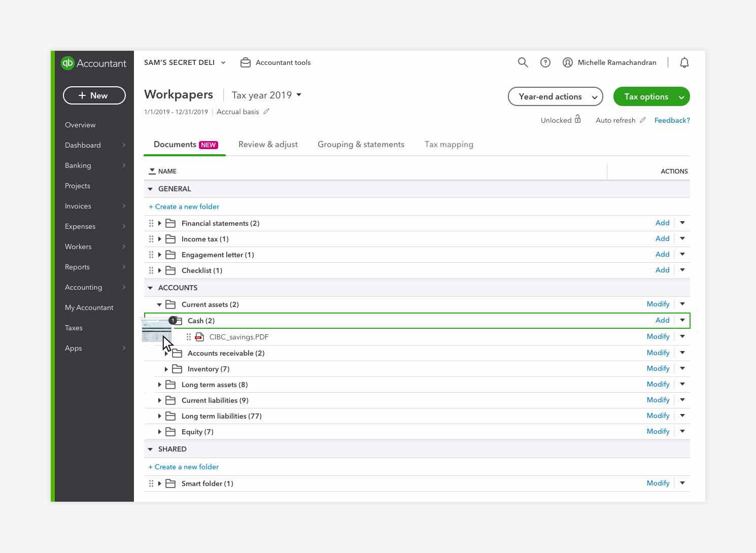Viewport: 756px width, 553px height.
Task: Click the Financial statements folder icon
Action: (170, 223)
